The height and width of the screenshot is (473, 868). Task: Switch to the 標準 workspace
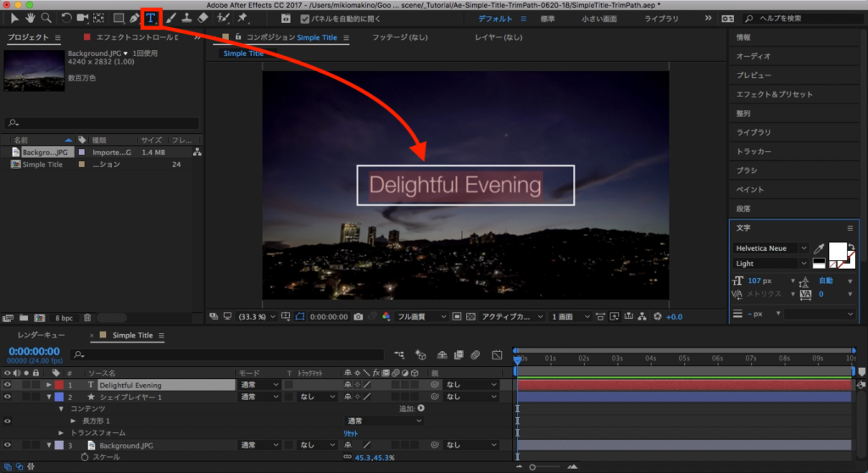pos(548,18)
